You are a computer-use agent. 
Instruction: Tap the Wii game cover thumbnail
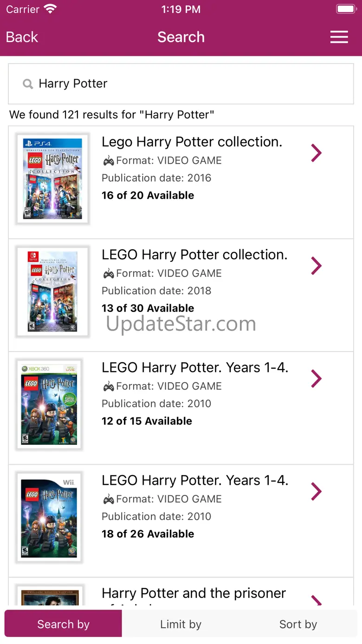pyautogui.click(x=49, y=517)
